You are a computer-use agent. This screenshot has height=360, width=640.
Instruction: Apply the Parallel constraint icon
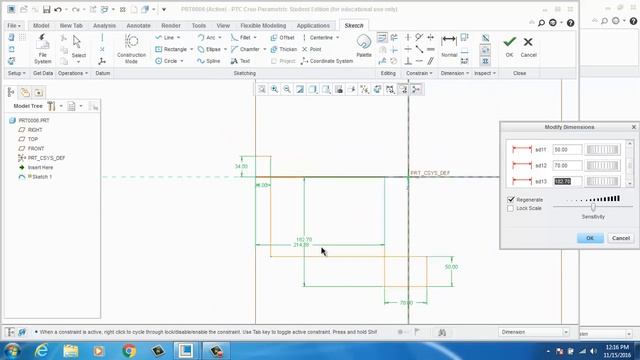431,61
